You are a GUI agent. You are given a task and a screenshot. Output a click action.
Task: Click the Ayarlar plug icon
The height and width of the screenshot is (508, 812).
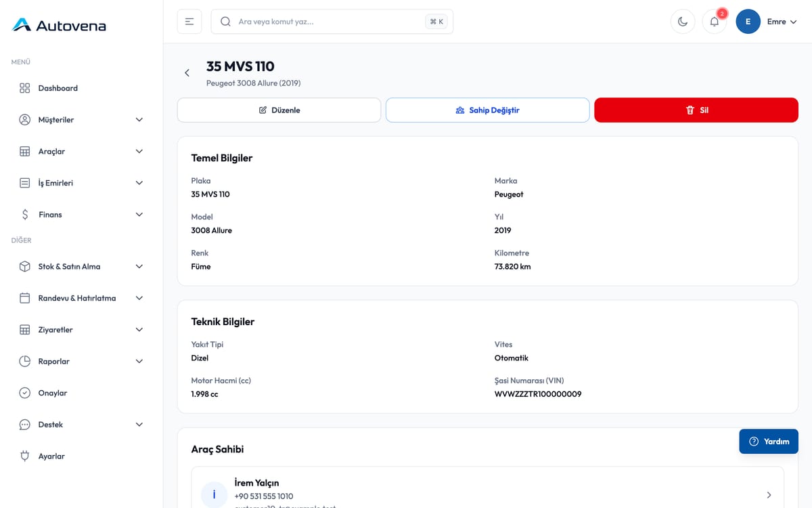25,456
